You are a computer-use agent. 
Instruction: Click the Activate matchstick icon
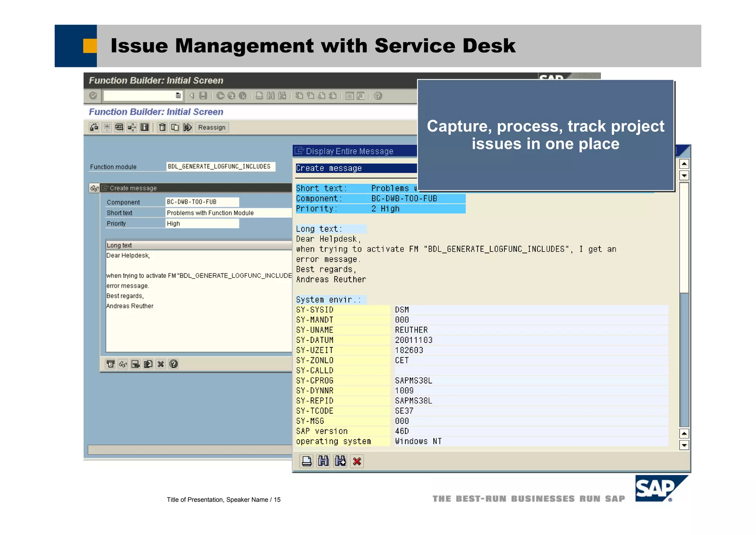107,127
